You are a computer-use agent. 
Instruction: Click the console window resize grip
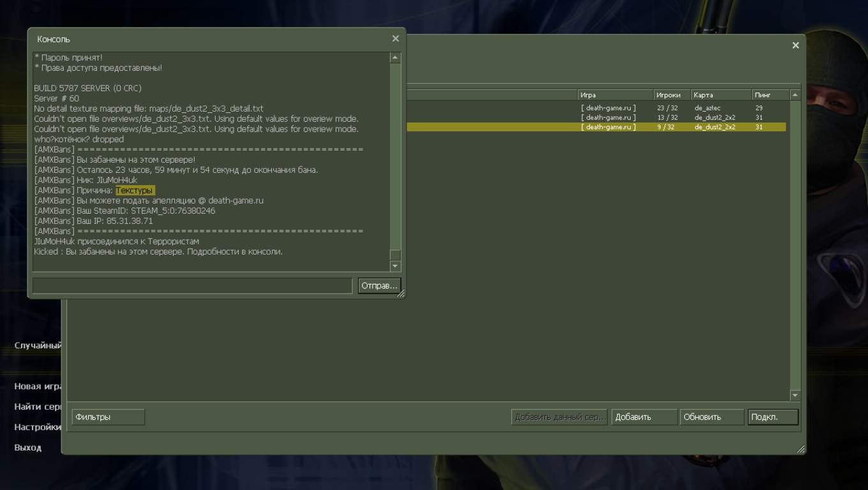(x=401, y=294)
